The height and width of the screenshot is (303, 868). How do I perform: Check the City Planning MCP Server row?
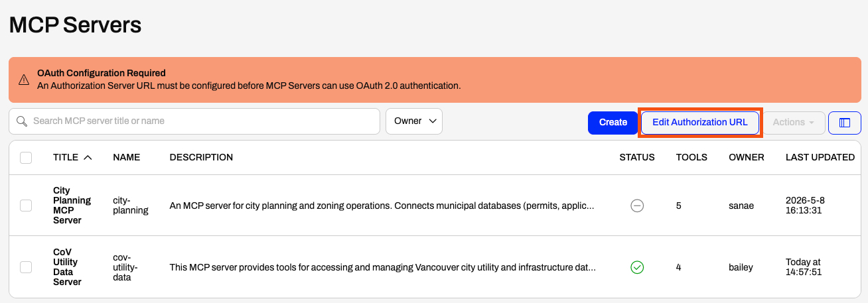pyautogui.click(x=26, y=206)
